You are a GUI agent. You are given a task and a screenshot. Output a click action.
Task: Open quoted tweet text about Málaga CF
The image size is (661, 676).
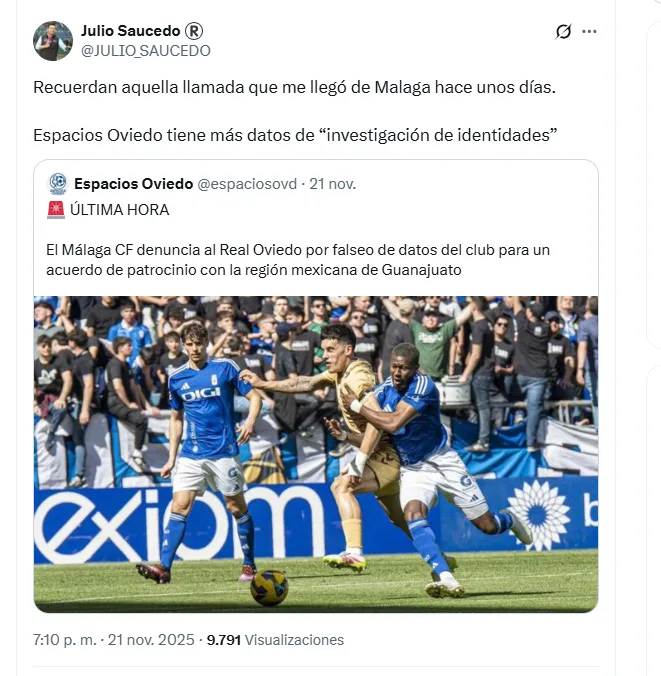coord(298,260)
